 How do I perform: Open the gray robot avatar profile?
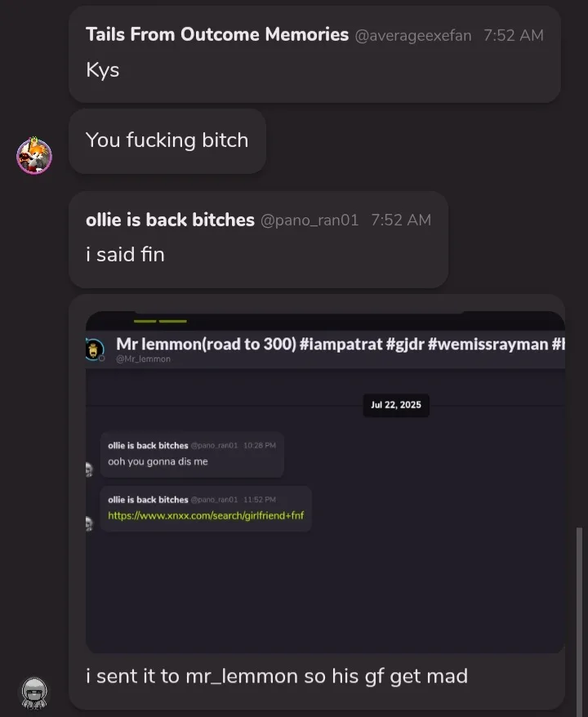[x=34, y=693]
